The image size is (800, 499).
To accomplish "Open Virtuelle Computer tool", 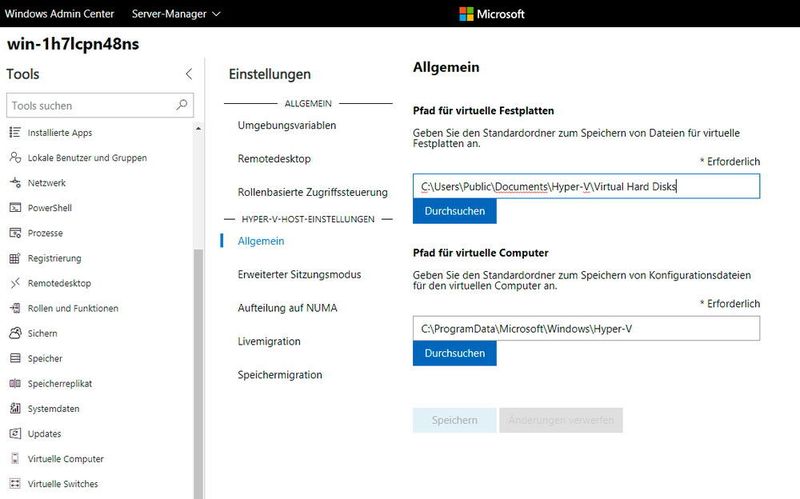I will pyautogui.click(x=65, y=459).
